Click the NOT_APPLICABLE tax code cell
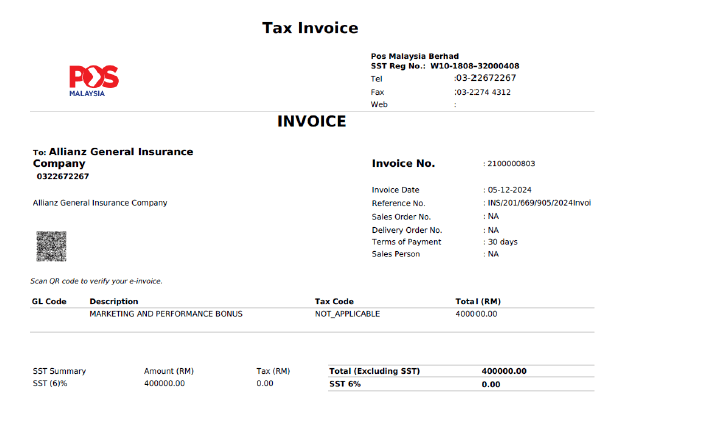This screenshot has width=713, height=421. tap(347, 314)
